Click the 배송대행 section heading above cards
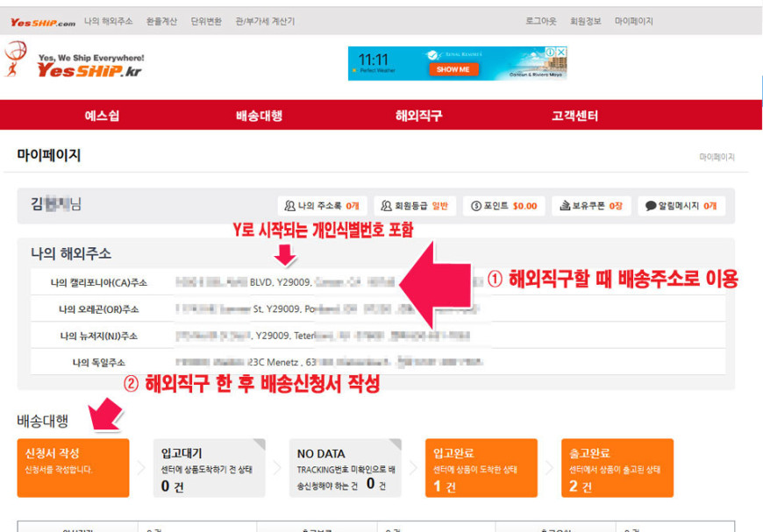Image resolution: width=763 pixels, height=532 pixels. [x=42, y=421]
